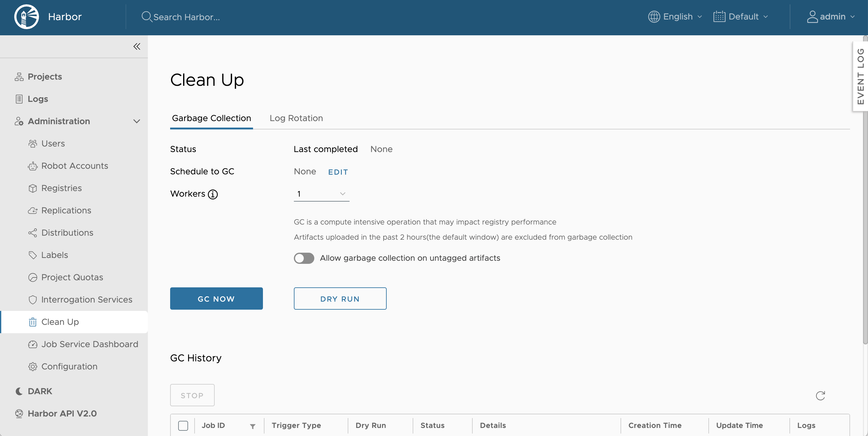Open the admin account dropdown
Screen dimensions: 868x436
831,16
